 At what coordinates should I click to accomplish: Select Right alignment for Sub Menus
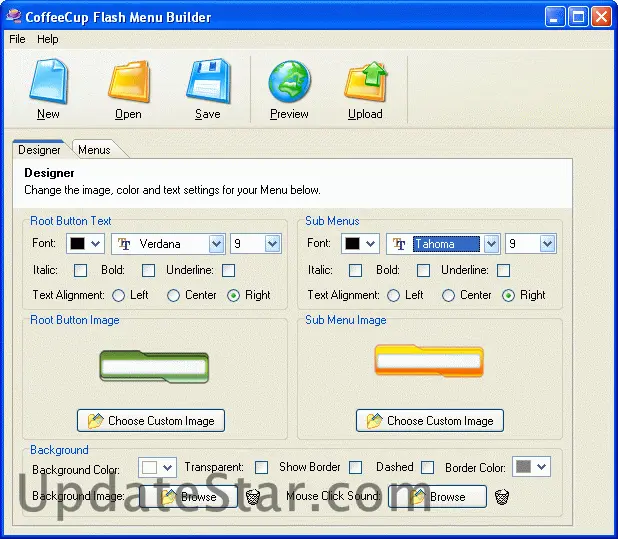point(508,296)
